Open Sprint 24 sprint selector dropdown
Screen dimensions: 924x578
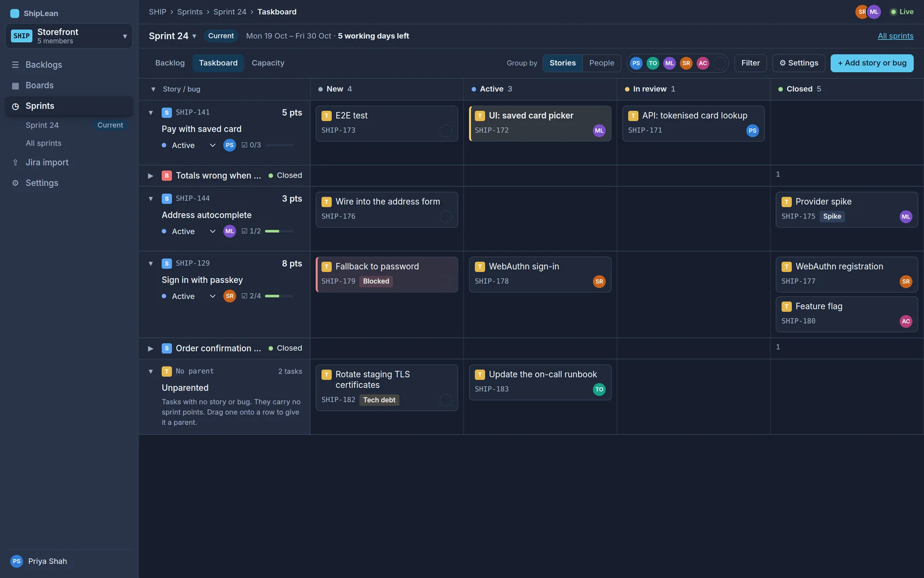pyautogui.click(x=173, y=36)
